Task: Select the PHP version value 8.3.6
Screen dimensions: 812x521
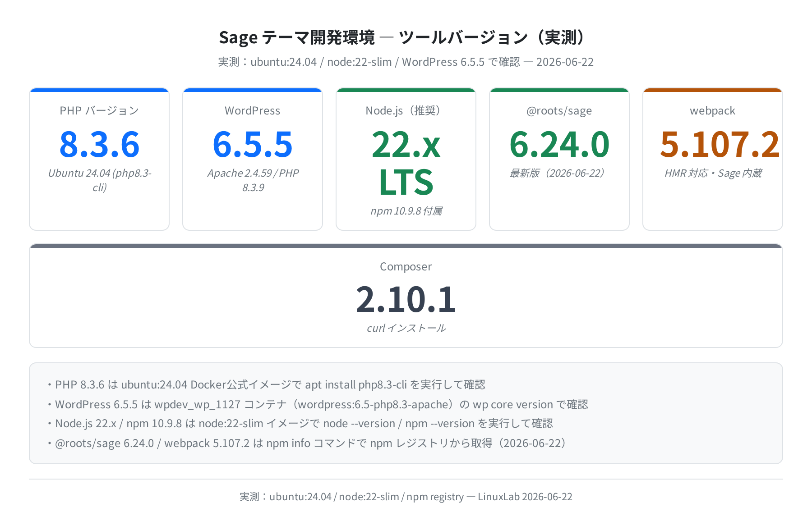Action: (99, 144)
